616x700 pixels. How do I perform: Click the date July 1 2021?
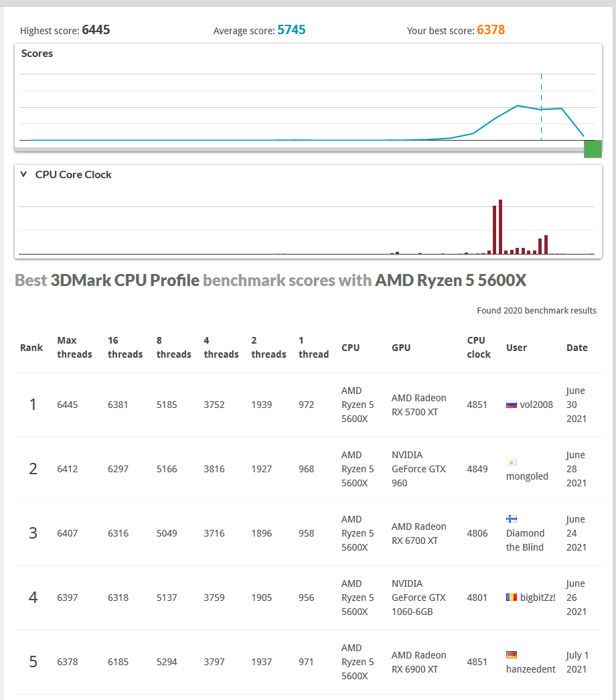[x=578, y=662]
